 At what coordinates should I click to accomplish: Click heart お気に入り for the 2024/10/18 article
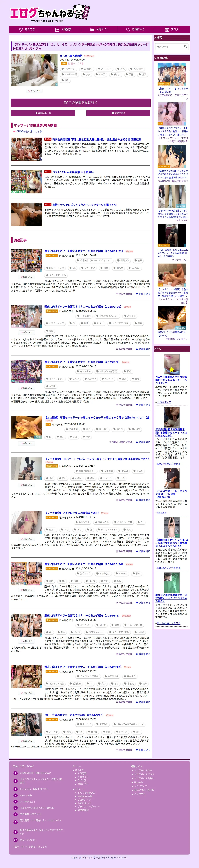click(26, 539)
